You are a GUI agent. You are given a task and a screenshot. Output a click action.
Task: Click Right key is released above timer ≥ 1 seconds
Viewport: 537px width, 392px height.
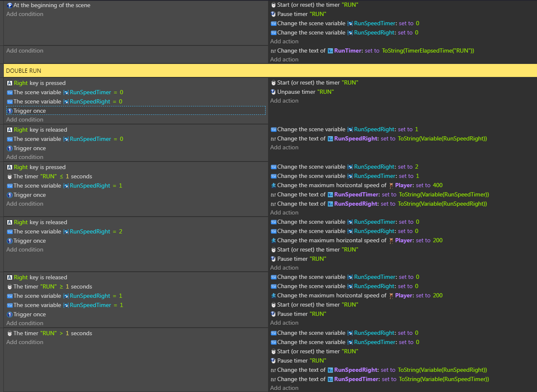tap(40, 277)
